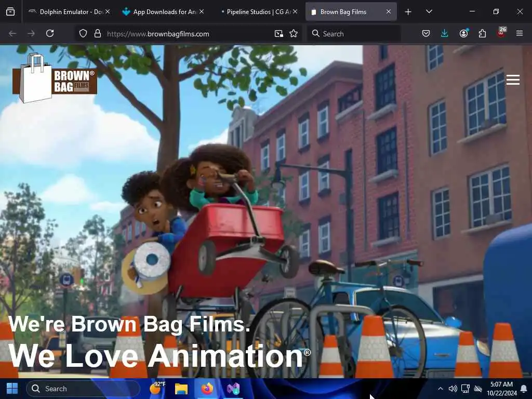This screenshot has width=532, height=399.
Task: Bookmark this page with star
Action: coord(294,34)
